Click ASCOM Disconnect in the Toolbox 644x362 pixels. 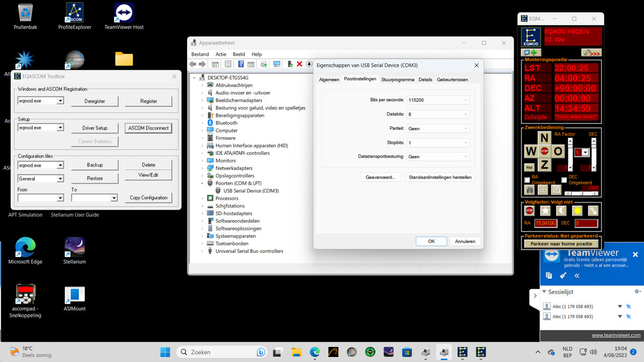(x=148, y=128)
